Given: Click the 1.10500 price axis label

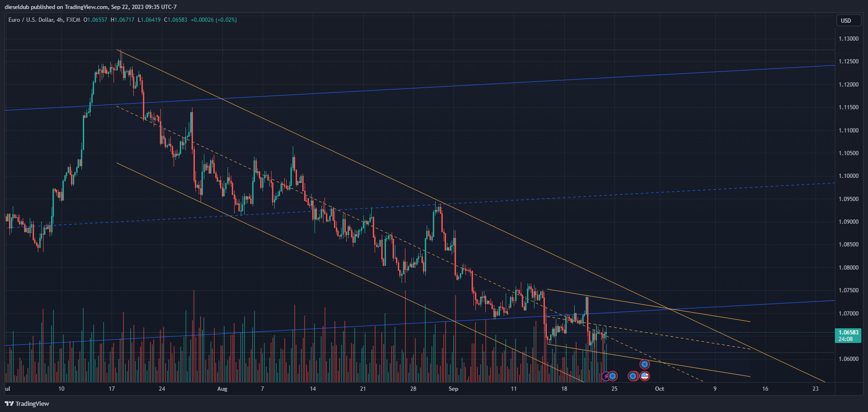Looking at the screenshot, I should [848, 153].
